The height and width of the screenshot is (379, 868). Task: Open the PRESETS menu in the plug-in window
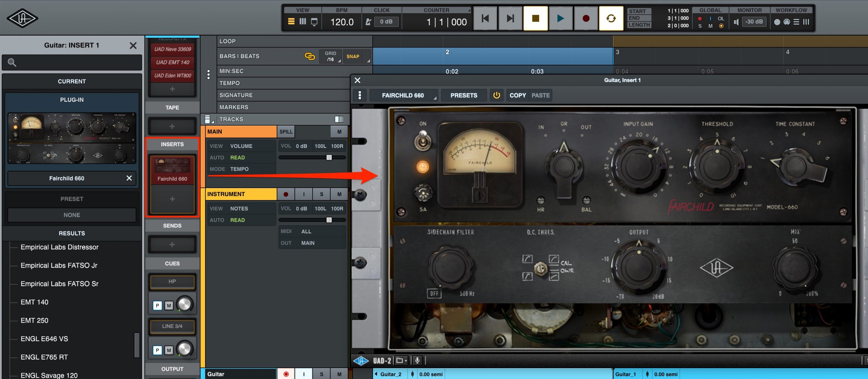click(x=463, y=95)
